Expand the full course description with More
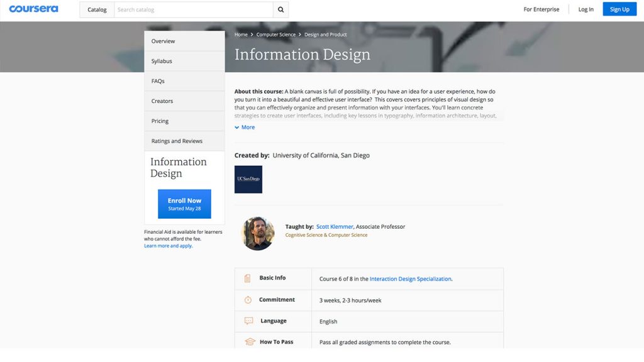 (x=244, y=127)
